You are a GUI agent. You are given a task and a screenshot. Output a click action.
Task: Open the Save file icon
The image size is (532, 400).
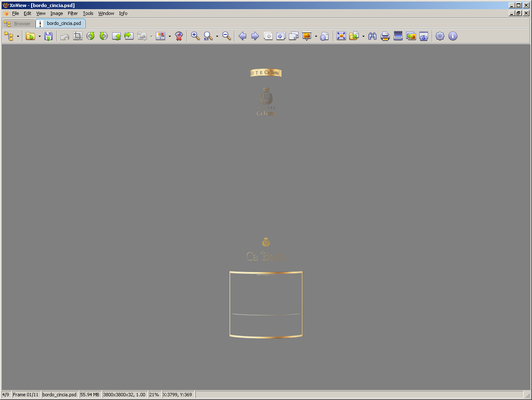pyautogui.click(x=49, y=36)
